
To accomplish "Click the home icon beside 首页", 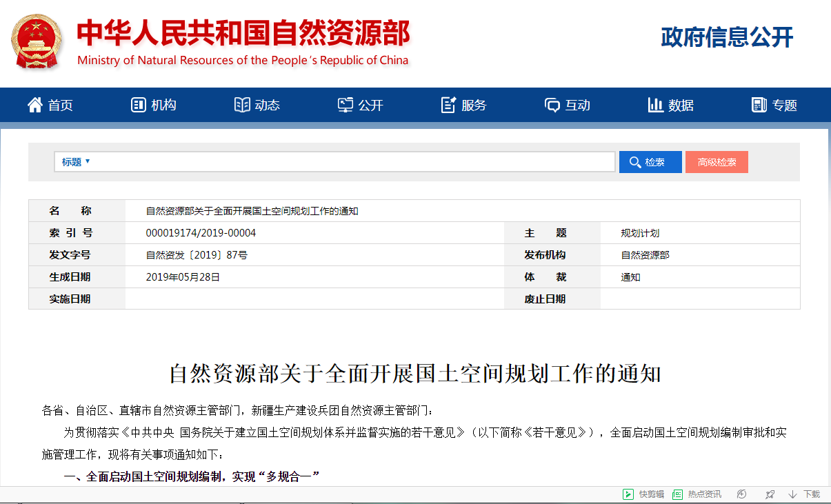I will coord(34,105).
